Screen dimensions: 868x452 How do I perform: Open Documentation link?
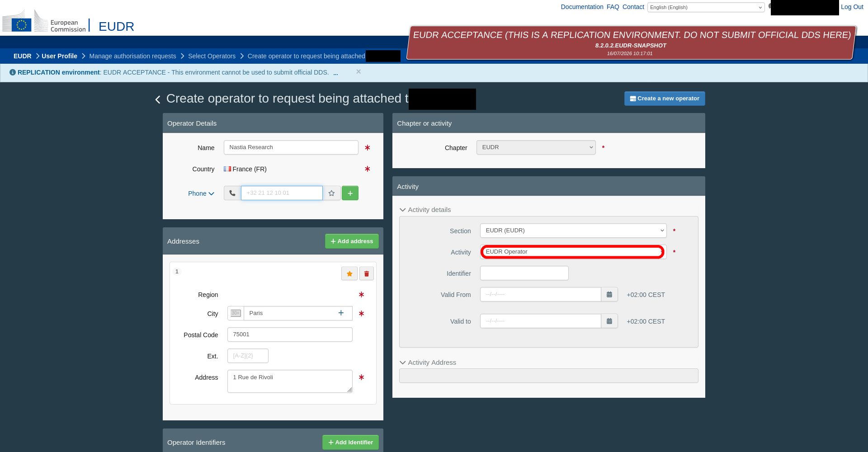(582, 7)
